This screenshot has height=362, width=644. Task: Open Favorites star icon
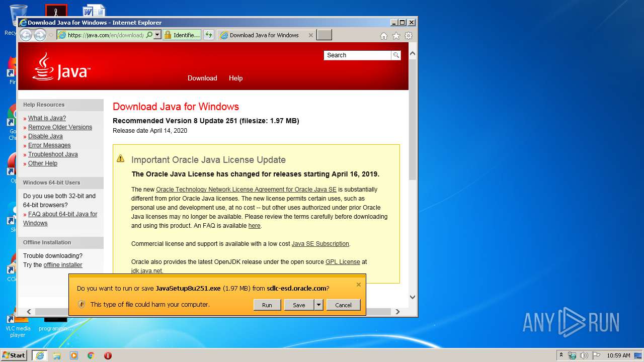396,36
